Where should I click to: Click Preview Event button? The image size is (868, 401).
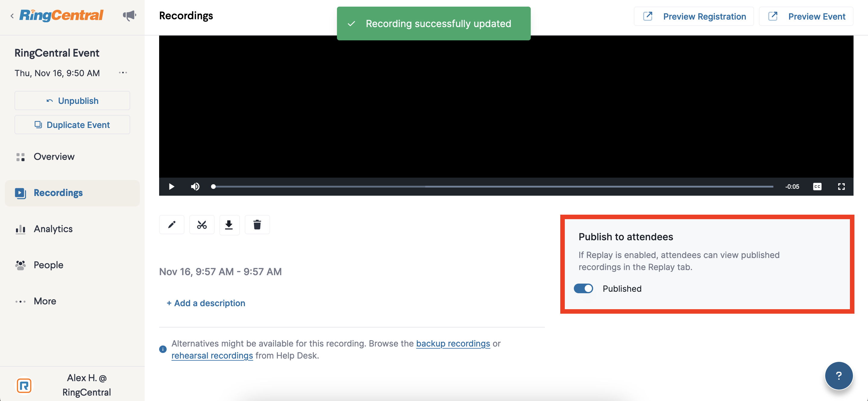pyautogui.click(x=806, y=16)
